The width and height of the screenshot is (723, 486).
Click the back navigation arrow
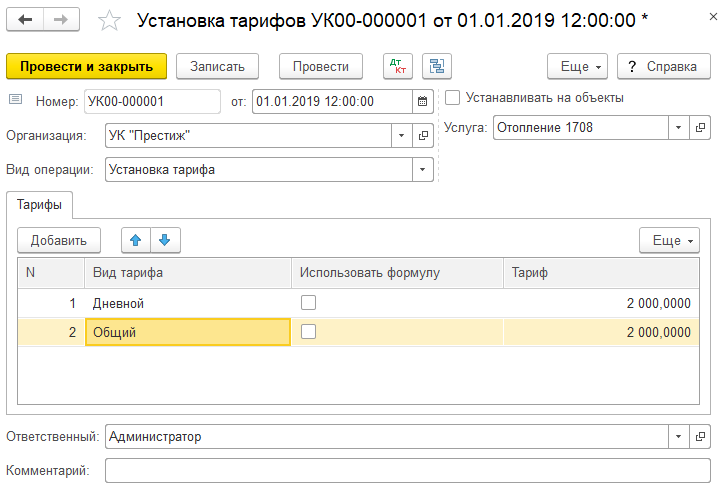(26, 20)
